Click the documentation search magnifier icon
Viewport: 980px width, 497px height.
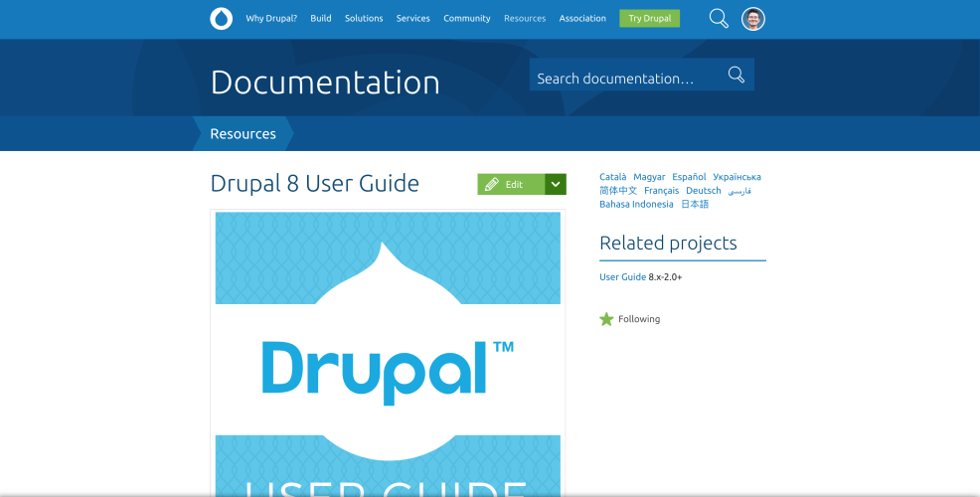736,75
